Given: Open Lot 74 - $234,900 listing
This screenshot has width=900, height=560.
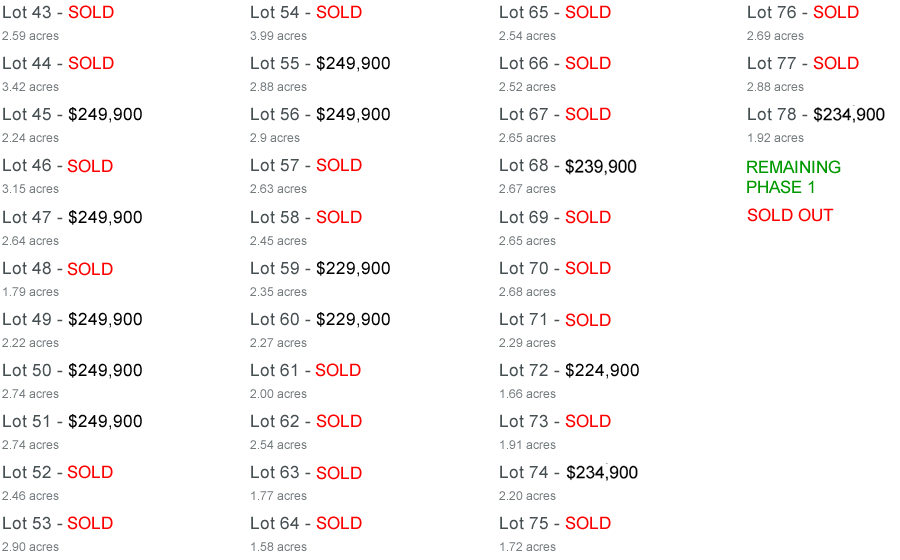Looking at the screenshot, I should pyautogui.click(x=568, y=473).
